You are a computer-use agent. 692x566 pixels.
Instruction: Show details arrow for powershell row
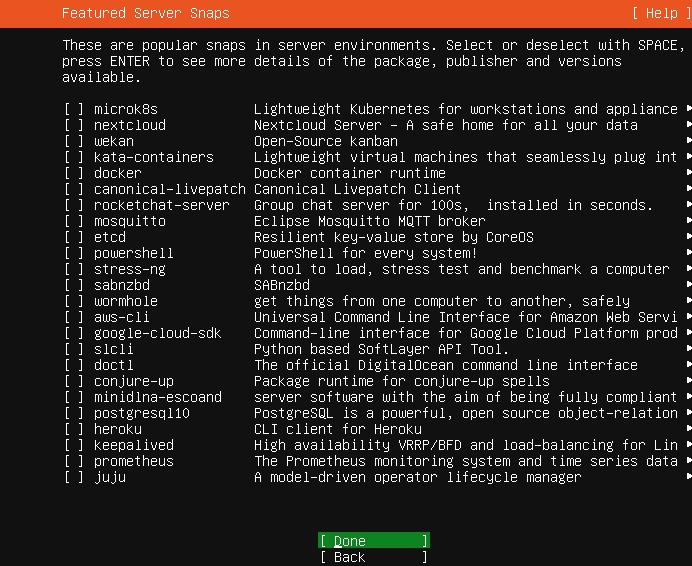(689, 252)
